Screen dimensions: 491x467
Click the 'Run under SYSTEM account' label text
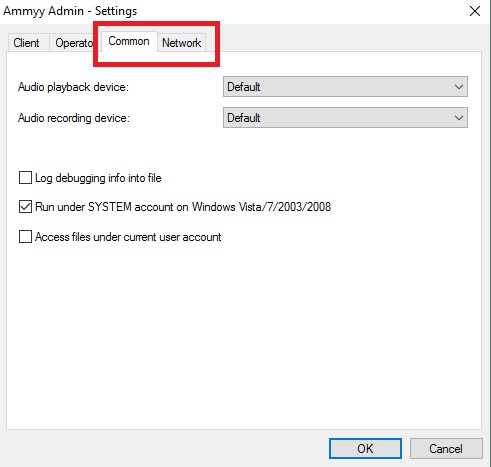(183, 207)
